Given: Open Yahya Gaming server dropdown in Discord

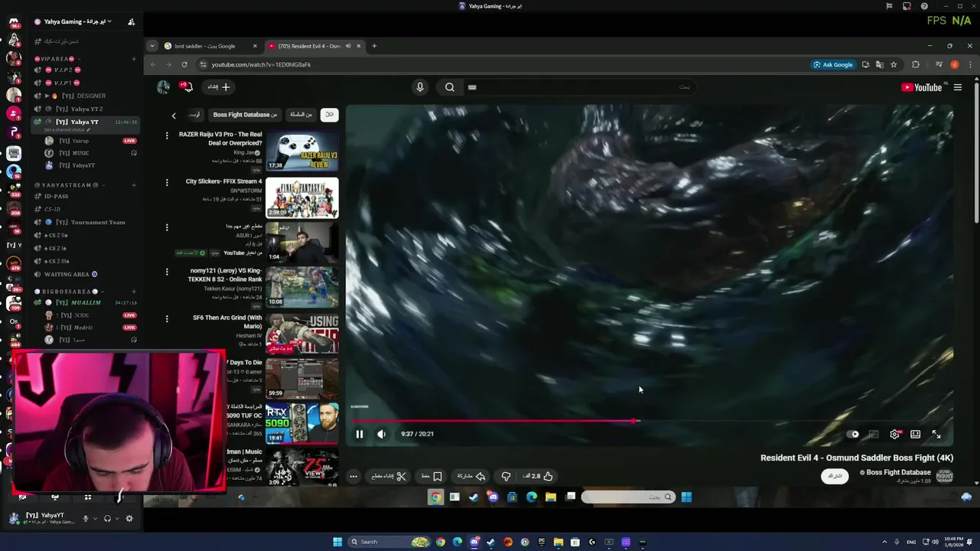Looking at the screenshot, I should pos(77,22).
